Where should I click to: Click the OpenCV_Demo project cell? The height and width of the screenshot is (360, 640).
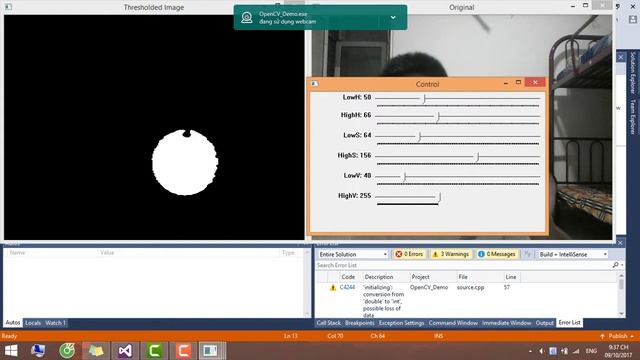429,287
